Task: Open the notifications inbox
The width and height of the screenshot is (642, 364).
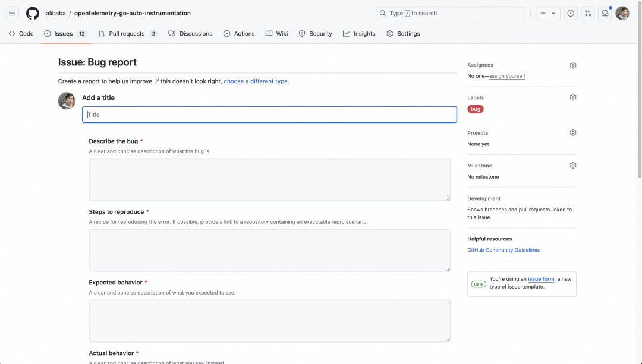Action: point(605,13)
